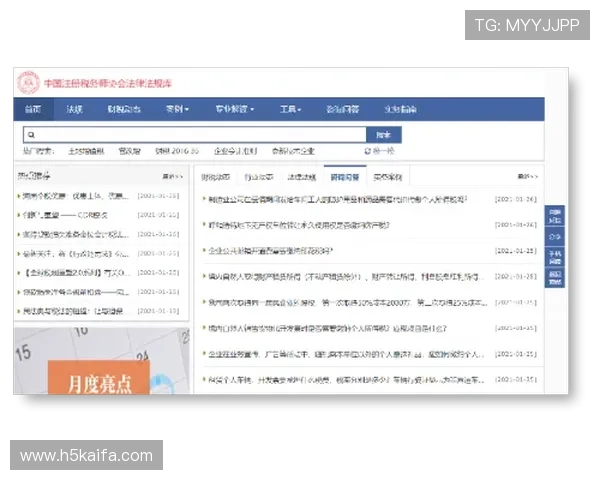Switch to the 法律法规 tab
600x480 pixels.
click(x=302, y=177)
